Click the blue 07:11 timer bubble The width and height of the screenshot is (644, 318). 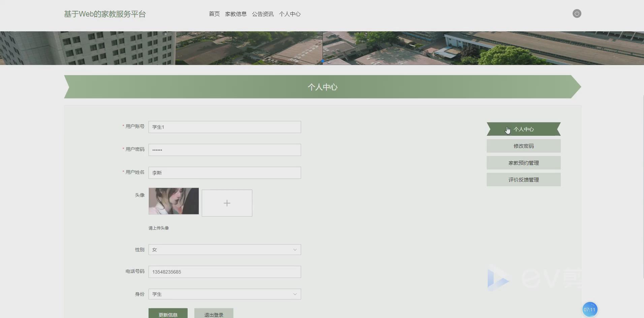point(589,310)
